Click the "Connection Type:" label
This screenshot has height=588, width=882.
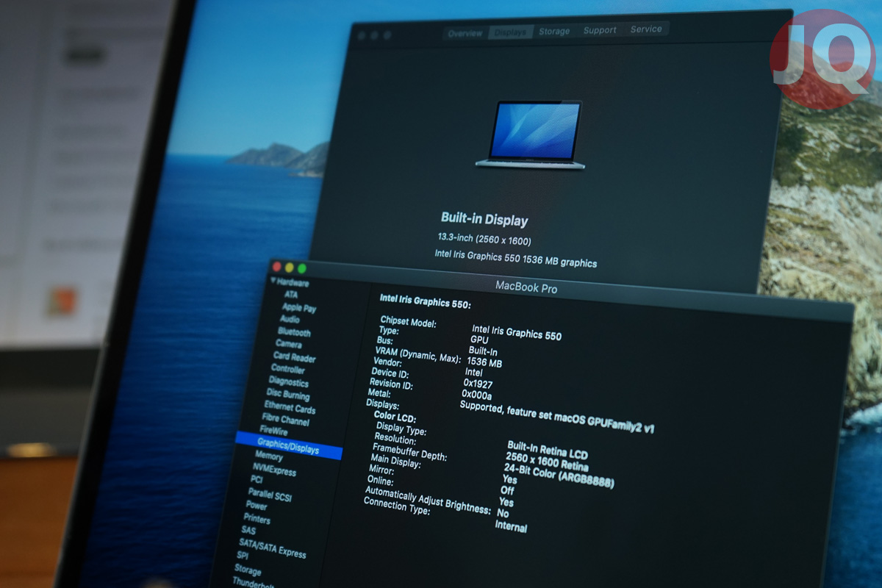[x=397, y=506]
